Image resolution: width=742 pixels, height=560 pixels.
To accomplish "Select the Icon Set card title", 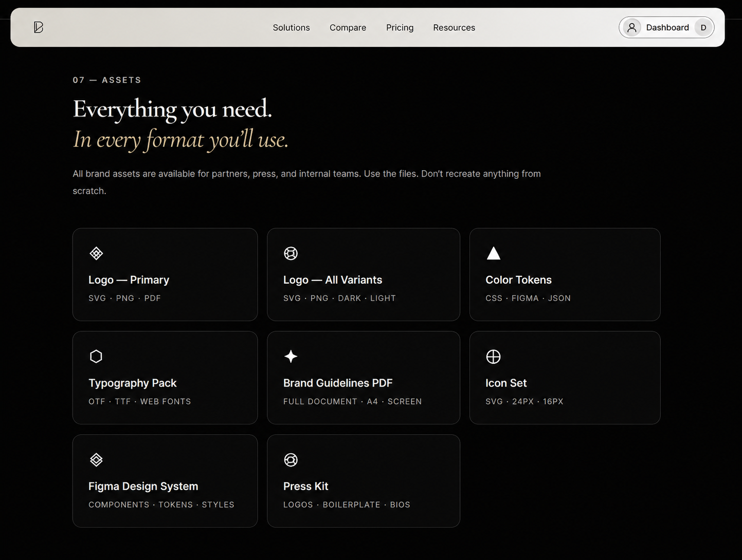I will click(506, 383).
